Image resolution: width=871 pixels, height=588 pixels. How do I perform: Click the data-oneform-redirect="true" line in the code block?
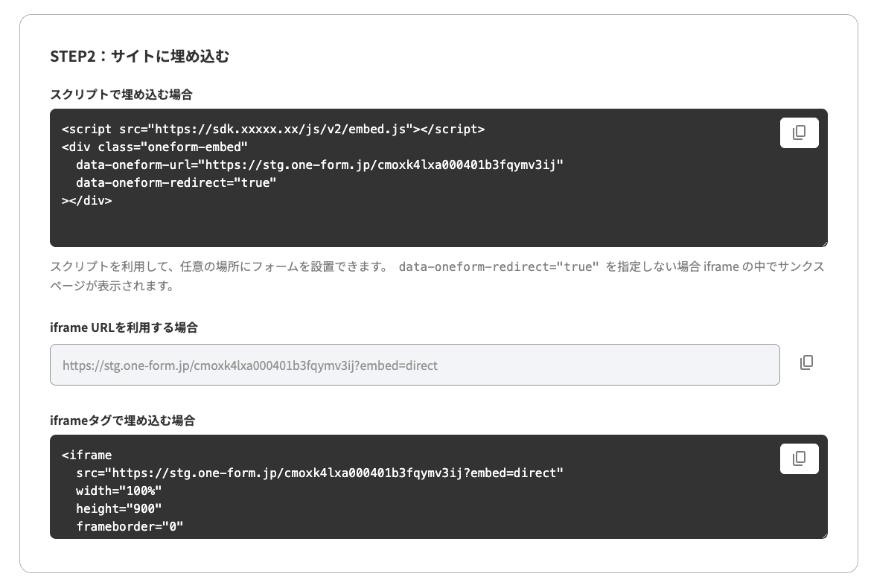coord(176,182)
